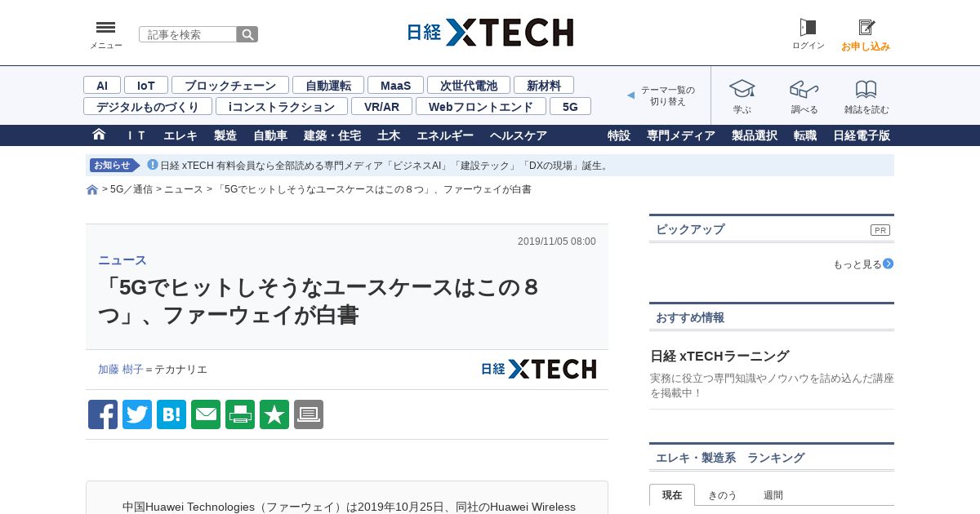The image size is (980, 514).
Task: Open the 特設 navigation item
Action: (x=619, y=135)
